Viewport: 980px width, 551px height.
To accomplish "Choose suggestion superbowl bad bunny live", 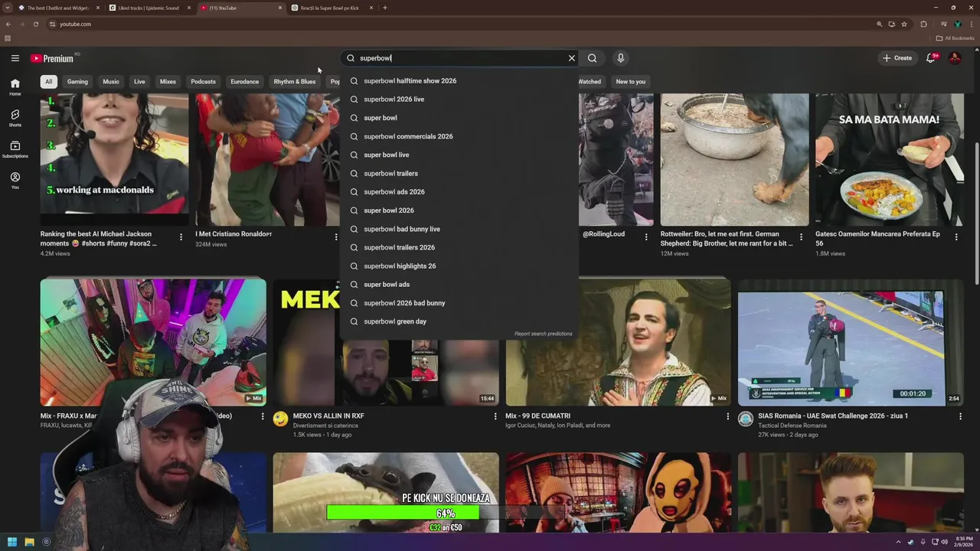I will pyautogui.click(x=459, y=229).
